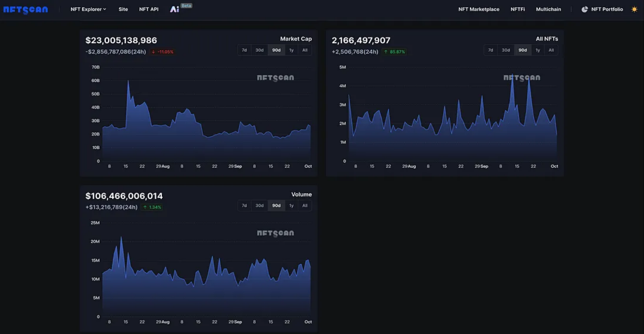Select 1y range on All NFTs chart
Viewport: 644px width, 334px height.
click(538, 50)
